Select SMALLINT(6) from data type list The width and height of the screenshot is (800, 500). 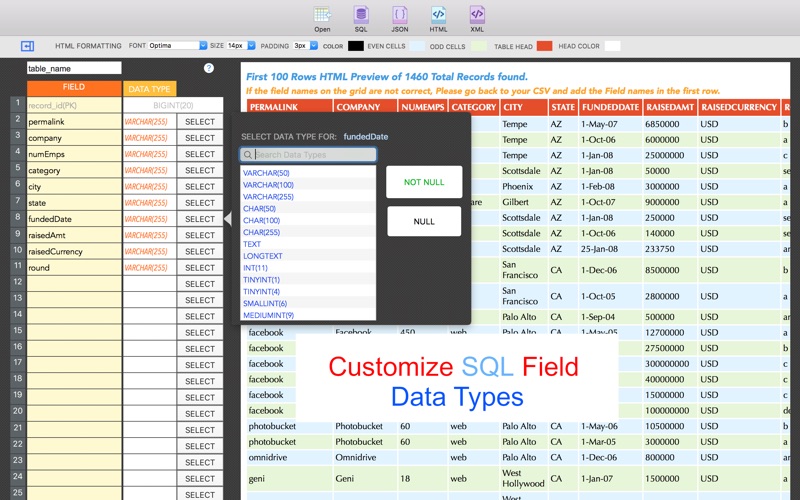coord(308,304)
